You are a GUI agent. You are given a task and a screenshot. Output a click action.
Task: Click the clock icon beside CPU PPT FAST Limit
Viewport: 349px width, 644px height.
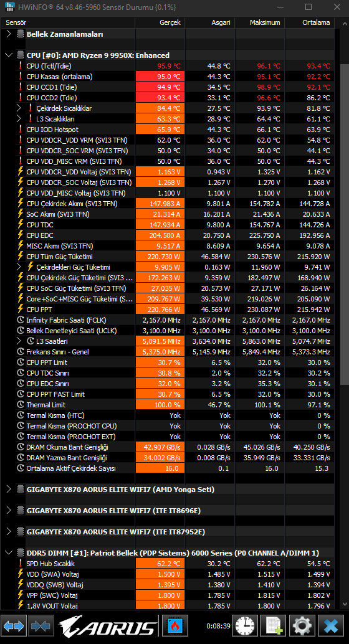tap(21, 394)
